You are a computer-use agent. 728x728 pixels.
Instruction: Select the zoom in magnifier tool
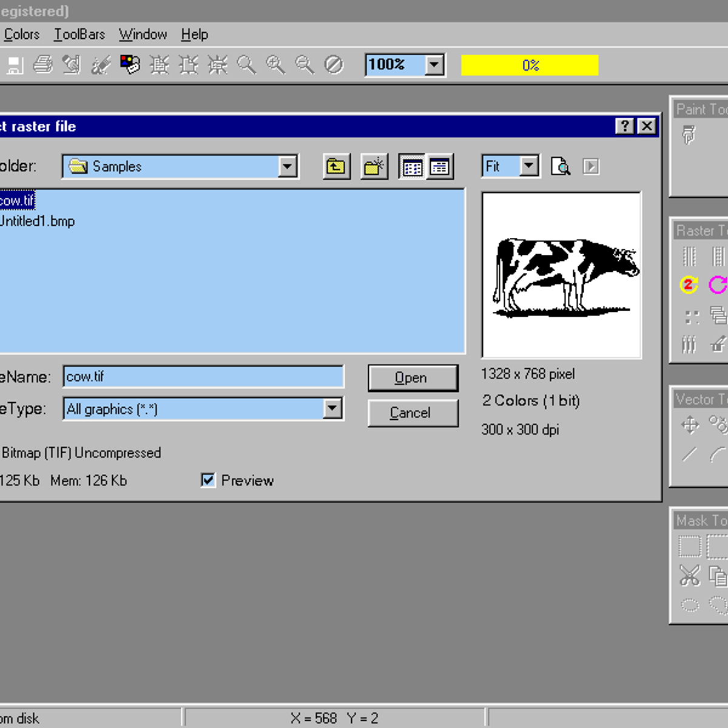(275, 64)
